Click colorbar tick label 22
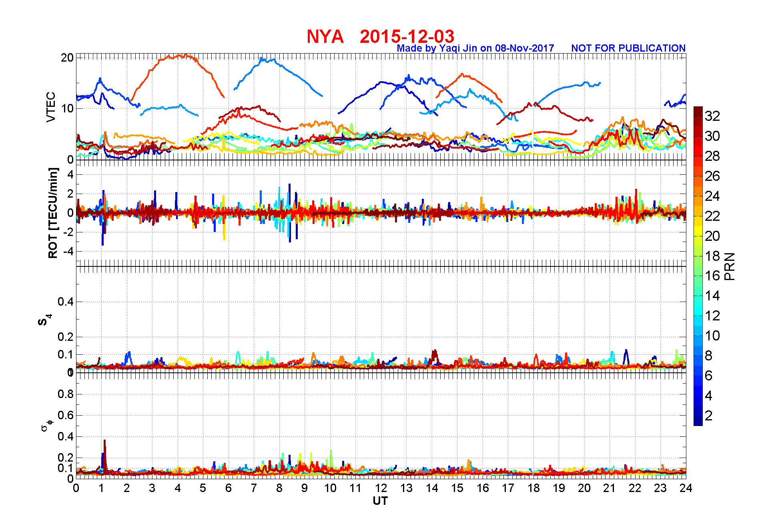The image size is (762, 532). [712, 216]
